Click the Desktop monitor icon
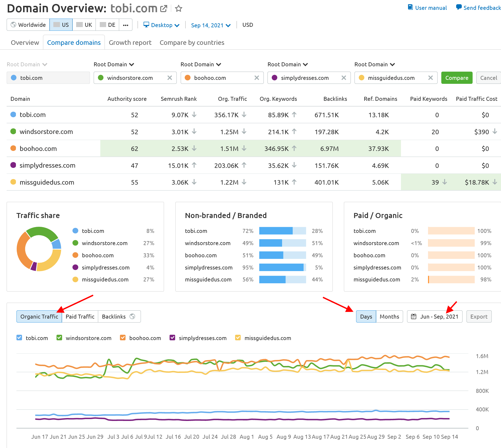501x448 pixels. point(146,25)
